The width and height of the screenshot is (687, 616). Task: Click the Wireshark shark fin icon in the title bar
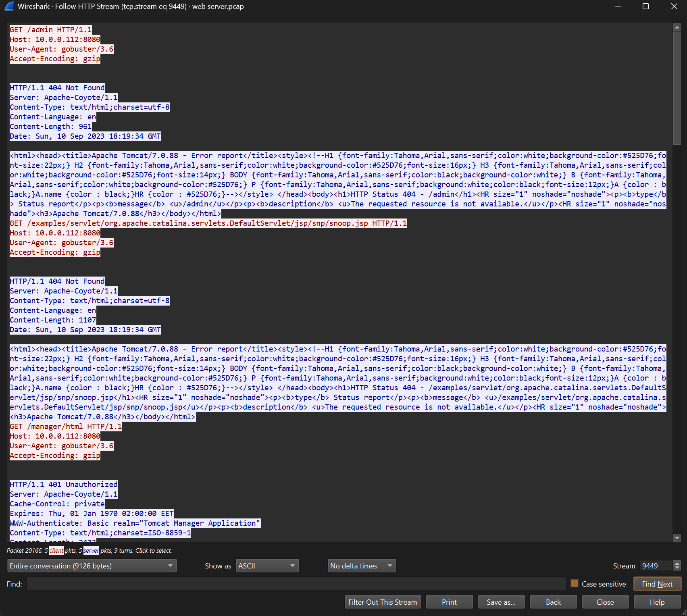tap(9, 6)
